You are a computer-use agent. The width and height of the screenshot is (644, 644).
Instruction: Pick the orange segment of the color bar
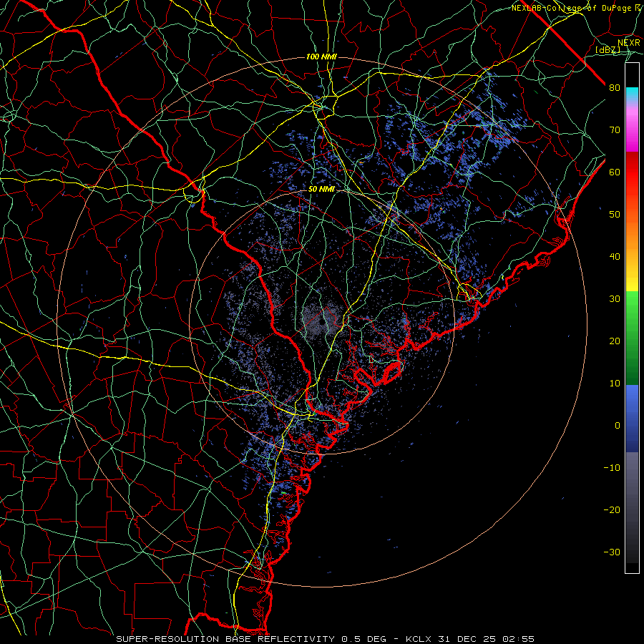(x=632, y=234)
